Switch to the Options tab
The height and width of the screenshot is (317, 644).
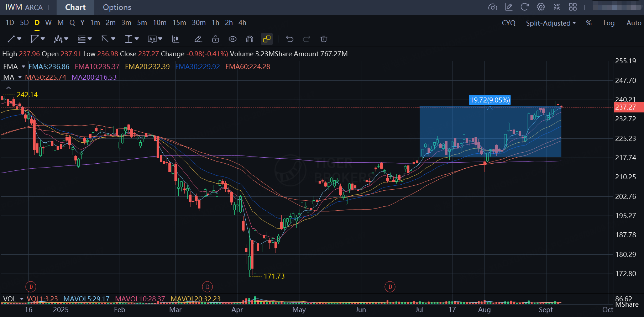tap(117, 7)
